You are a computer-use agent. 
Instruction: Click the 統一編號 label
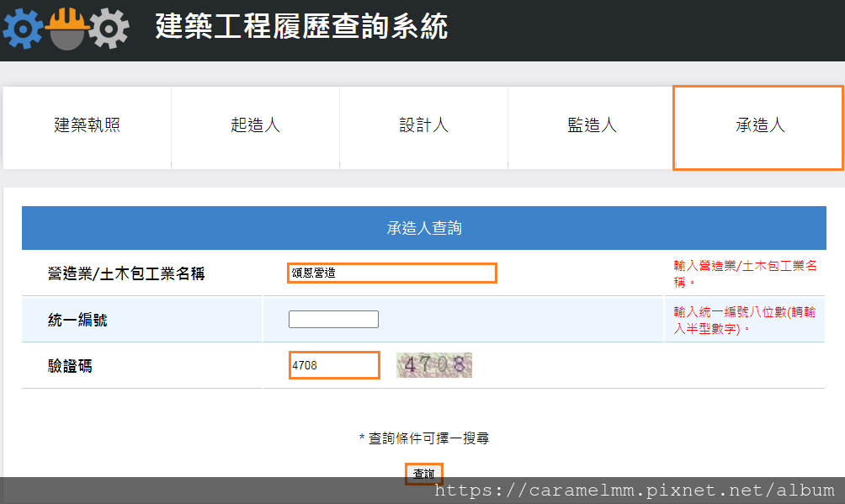[x=77, y=320]
